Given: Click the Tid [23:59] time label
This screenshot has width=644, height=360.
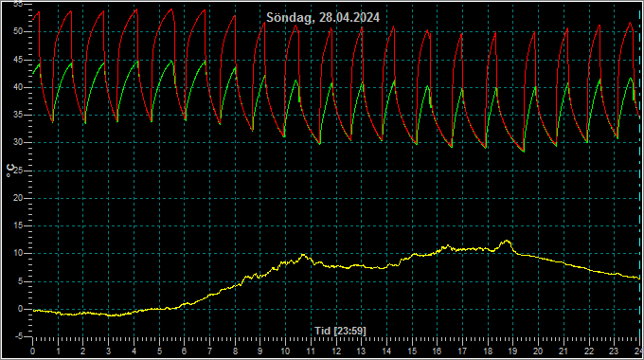Looking at the screenshot, I should (x=340, y=331).
